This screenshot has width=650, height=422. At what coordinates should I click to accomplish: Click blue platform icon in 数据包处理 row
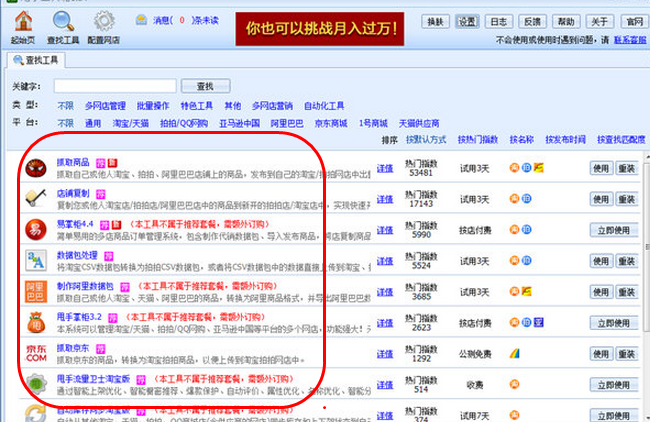click(526, 260)
